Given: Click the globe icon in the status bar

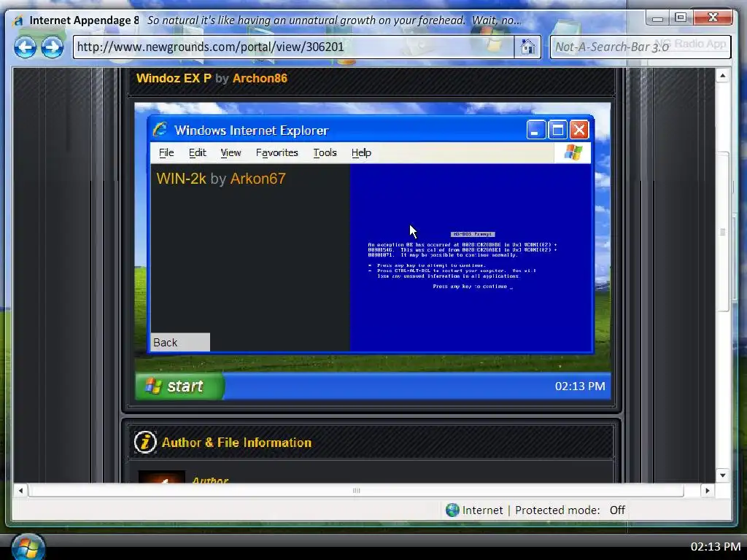Looking at the screenshot, I should [452, 510].
